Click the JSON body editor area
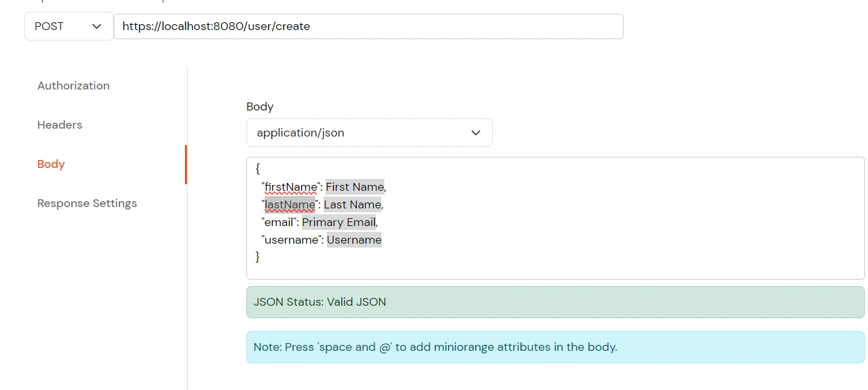 pyautogui.click(x=555, y=218)
